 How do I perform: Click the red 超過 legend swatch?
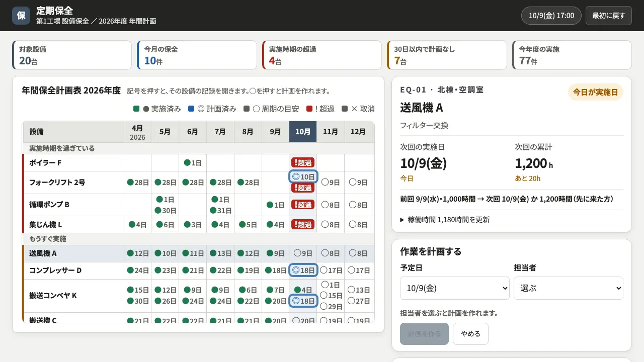click(x=309, y=109)
